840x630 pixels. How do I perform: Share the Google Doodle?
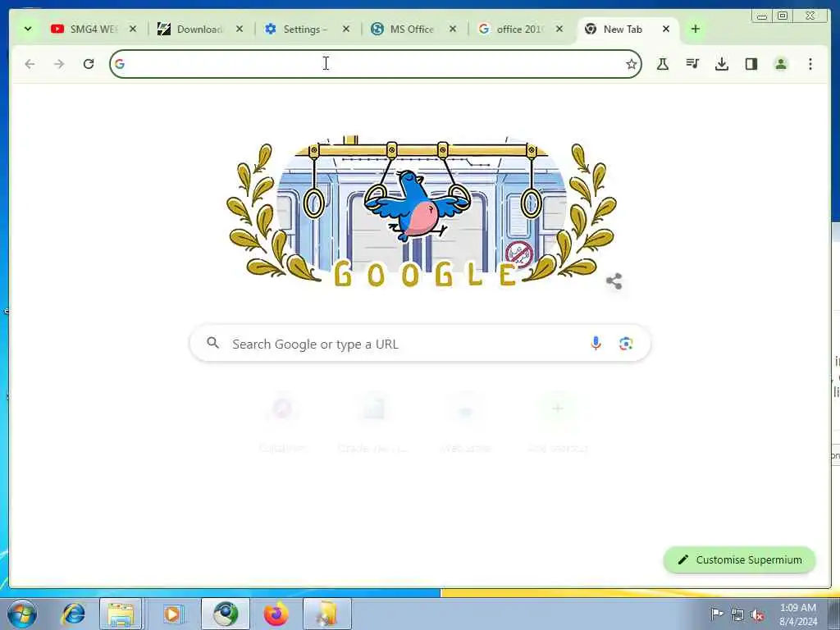point(614,281)
